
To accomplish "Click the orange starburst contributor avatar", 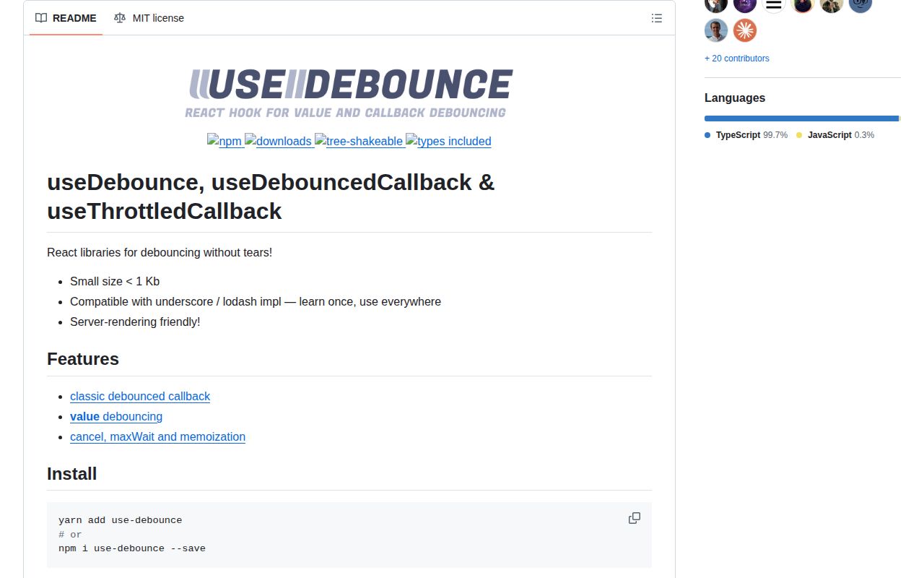I will 745,30.
